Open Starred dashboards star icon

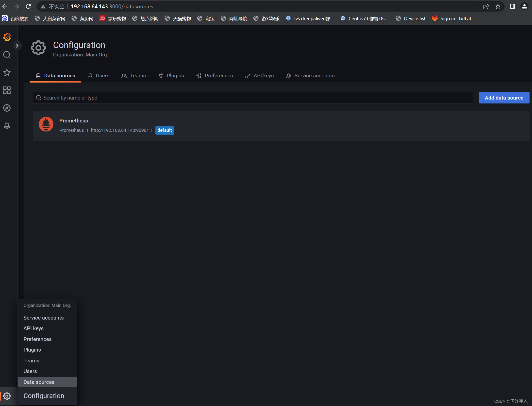[x=7, y=72]
